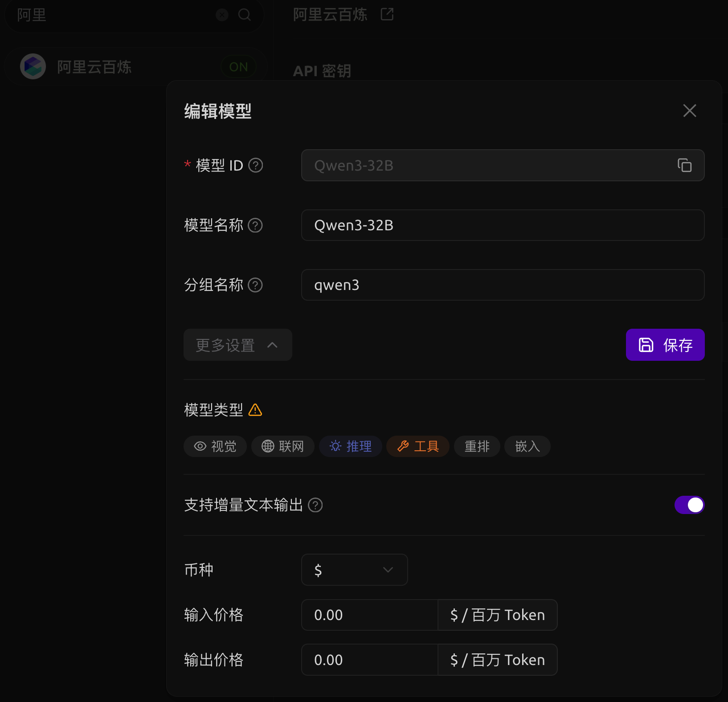728x702 pixels.
Task: Click warning icon next to 模型类型
Action: 255,410
